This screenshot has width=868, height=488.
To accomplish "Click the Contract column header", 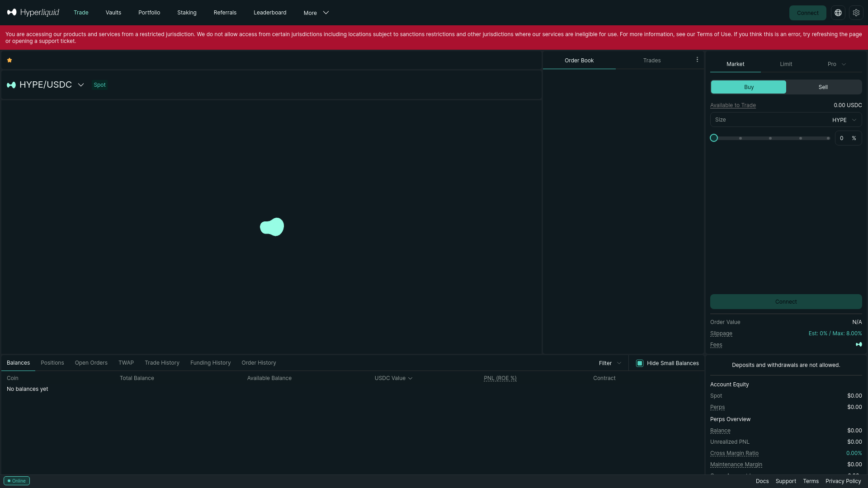I will pos(604,378).
